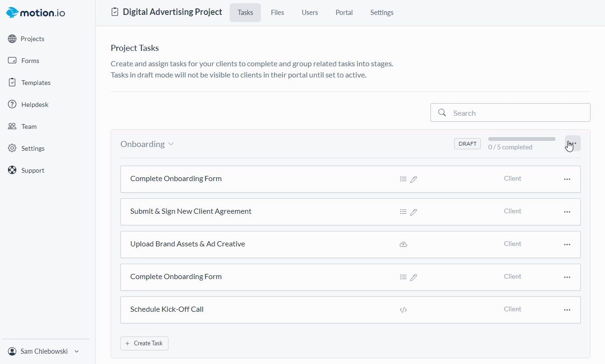605x364 pixels.
Task: Toggle the DRAFT status badge on Onboarding
Action: coord(467,144)
